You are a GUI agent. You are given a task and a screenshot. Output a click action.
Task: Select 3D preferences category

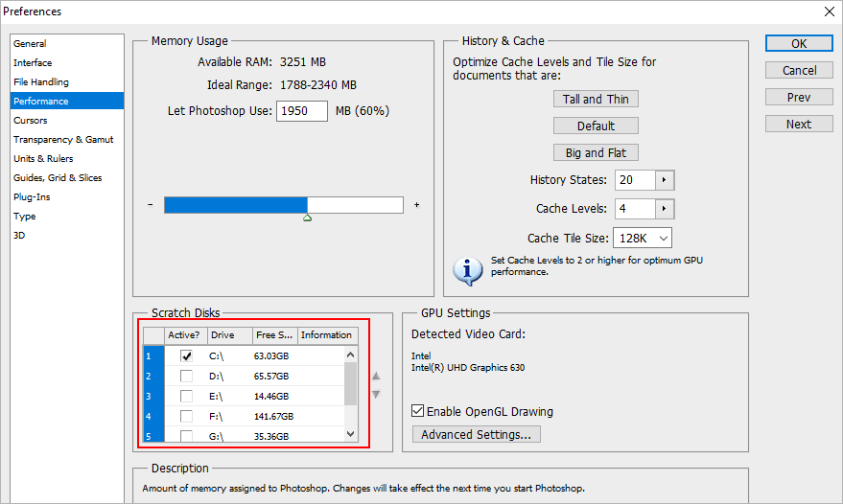(x=19, y=236)
